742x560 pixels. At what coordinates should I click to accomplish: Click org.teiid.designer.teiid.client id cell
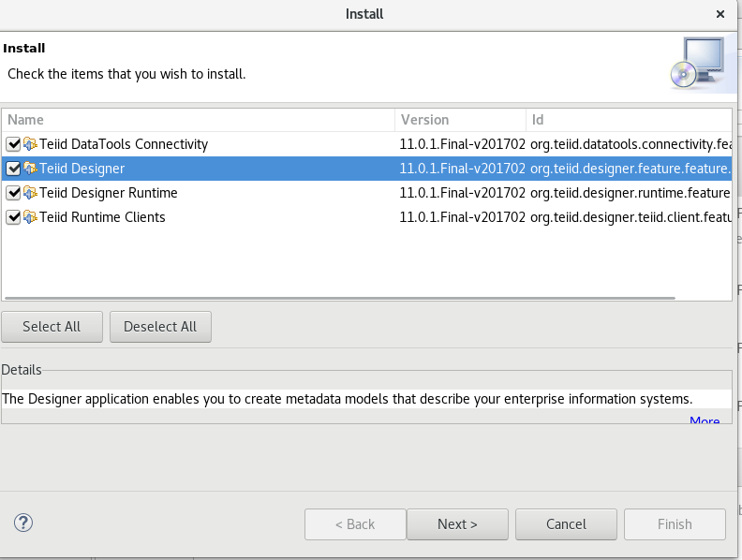(x=631, y=217)
